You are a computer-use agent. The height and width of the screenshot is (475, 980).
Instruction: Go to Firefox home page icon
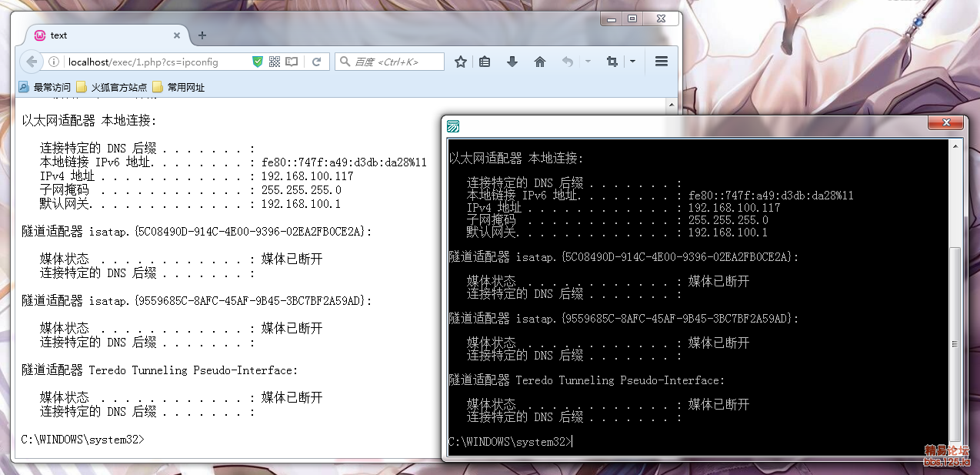(540, 62)
